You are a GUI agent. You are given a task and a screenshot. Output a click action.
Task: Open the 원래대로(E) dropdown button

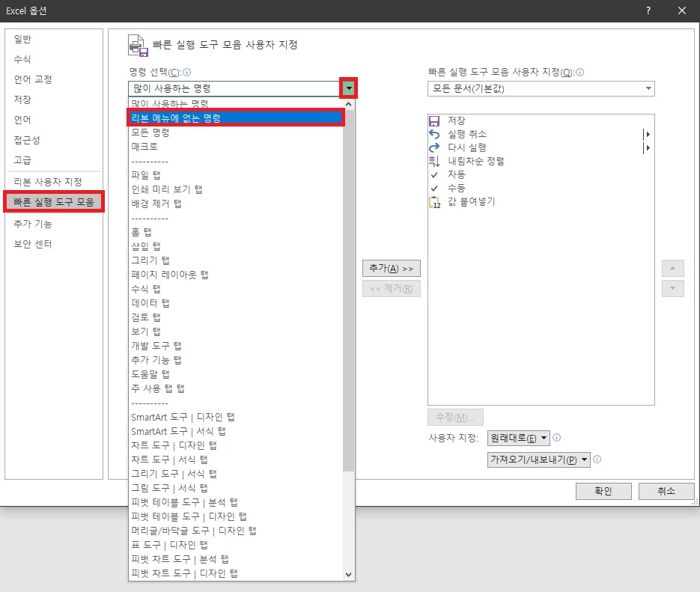click(518, 438)
